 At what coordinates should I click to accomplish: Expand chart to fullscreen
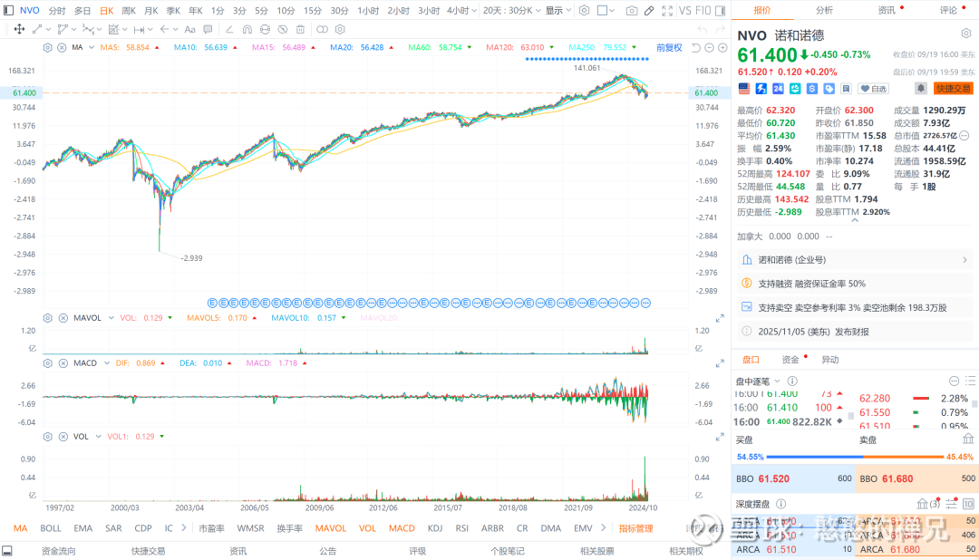tap(667, 11)
